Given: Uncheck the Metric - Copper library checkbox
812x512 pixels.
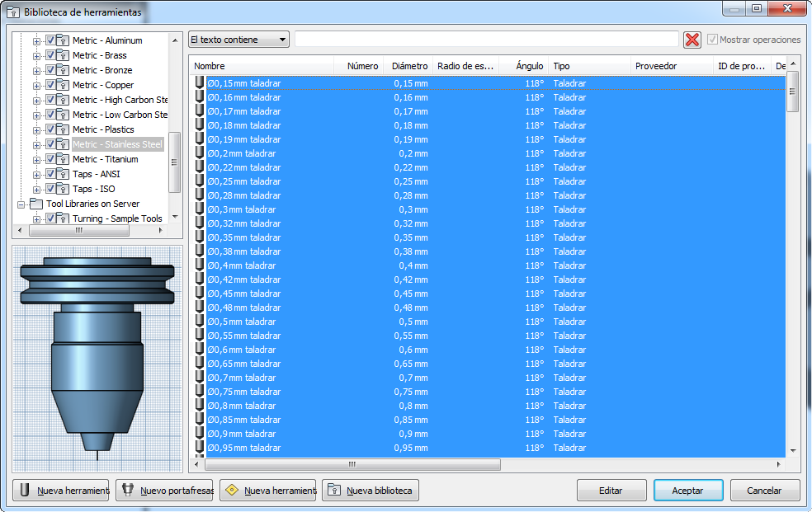Looking at the screenshot, I should click(51, 84).
